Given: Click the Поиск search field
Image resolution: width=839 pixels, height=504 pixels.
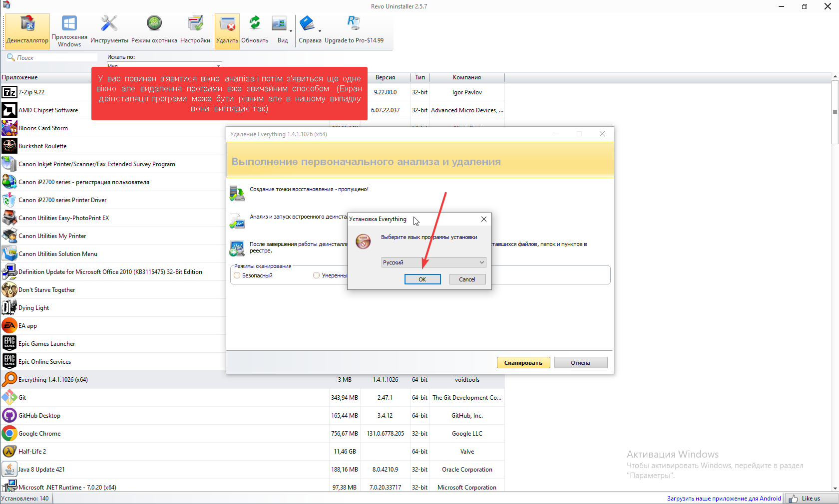Looking at the screenshot, I should [52, 58].
